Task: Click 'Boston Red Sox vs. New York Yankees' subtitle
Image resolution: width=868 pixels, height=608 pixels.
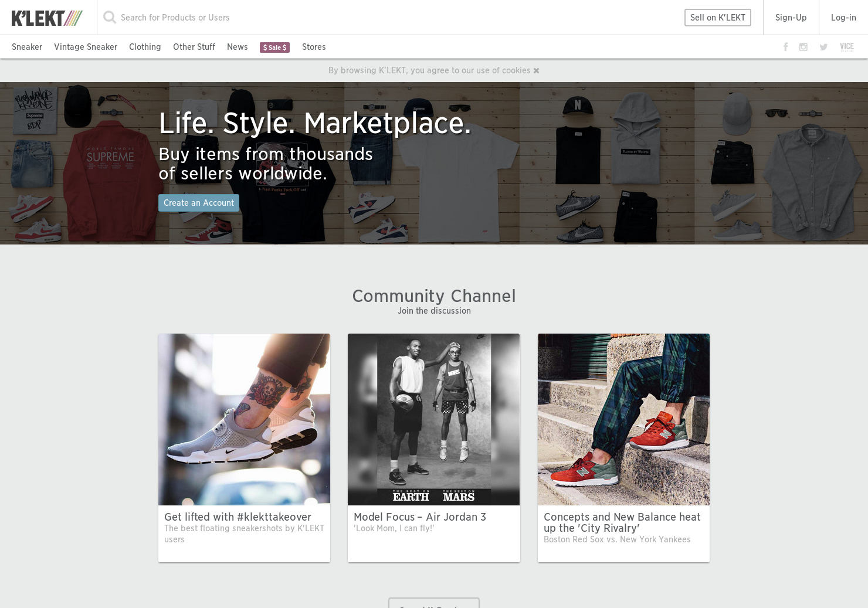Action: pyautogui.click(x=617, y=539)
